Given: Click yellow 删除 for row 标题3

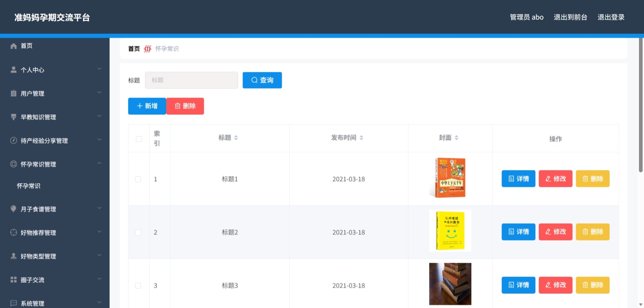Looking at the screenshot, I should pyautogui.click(x=593, y=285).
